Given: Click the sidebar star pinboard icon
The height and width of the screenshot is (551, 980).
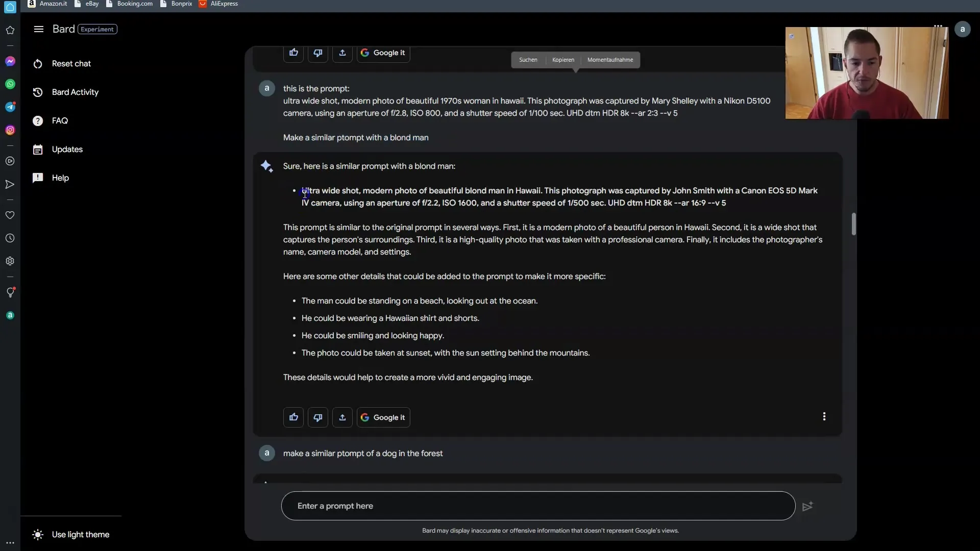Looking at the screenshot, I should 10,30.
